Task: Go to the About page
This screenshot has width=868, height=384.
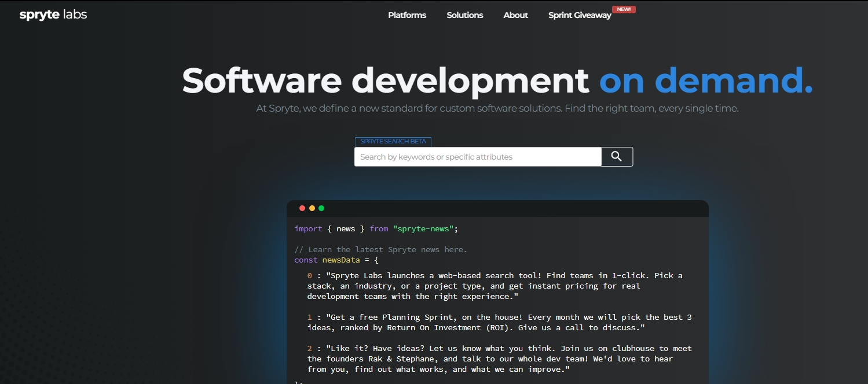Action: [x=516, y=15]
